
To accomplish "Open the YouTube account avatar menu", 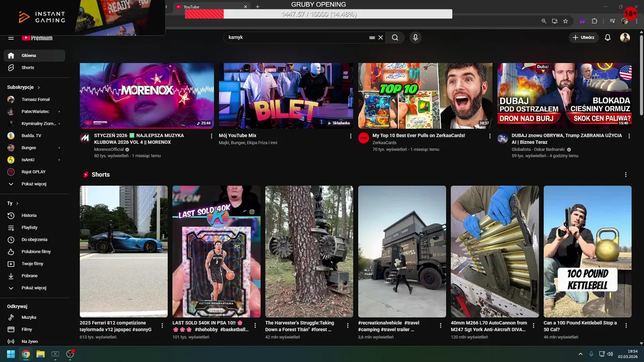I will point(625,37).
